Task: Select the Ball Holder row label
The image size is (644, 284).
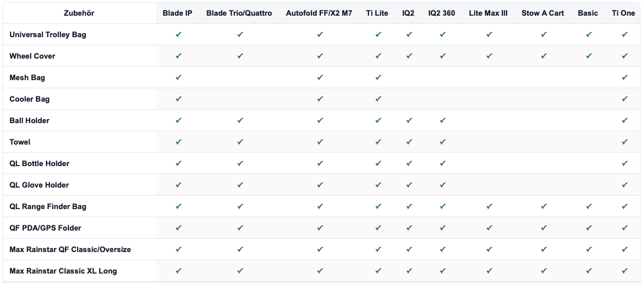Action: 30,120
